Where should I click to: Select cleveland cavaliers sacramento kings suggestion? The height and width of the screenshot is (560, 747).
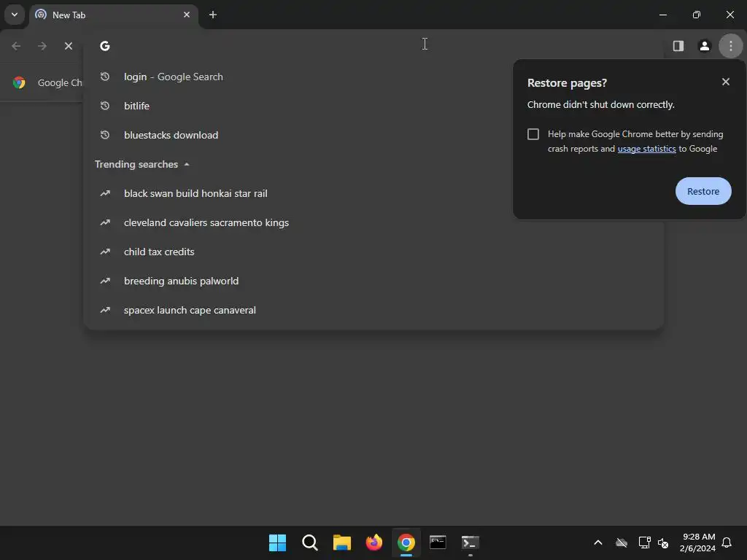pos(373,222)
